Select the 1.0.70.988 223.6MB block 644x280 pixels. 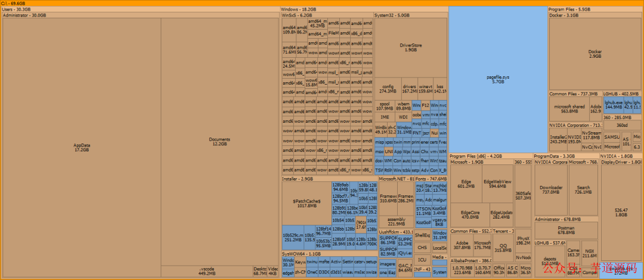(x=462, y=270)
